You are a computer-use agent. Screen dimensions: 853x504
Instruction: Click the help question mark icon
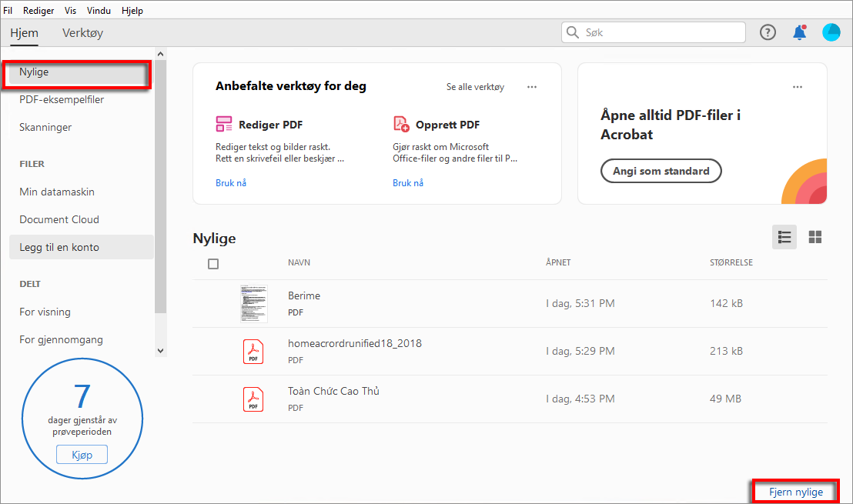tap(768, 32)
